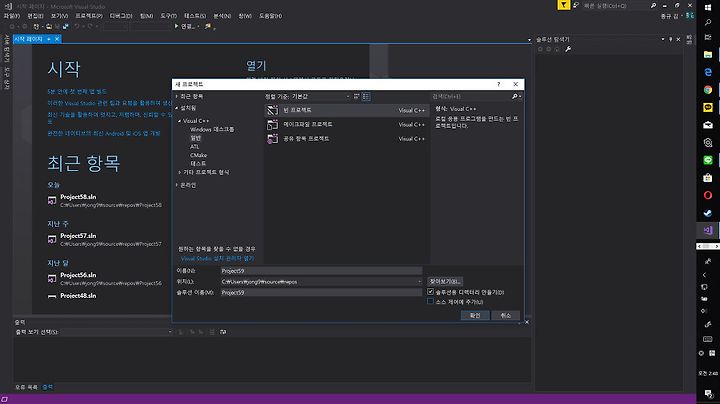Open the output view selection dropdown
The height and width of the screenshot is (404, 720).
(x=117, y=332)
